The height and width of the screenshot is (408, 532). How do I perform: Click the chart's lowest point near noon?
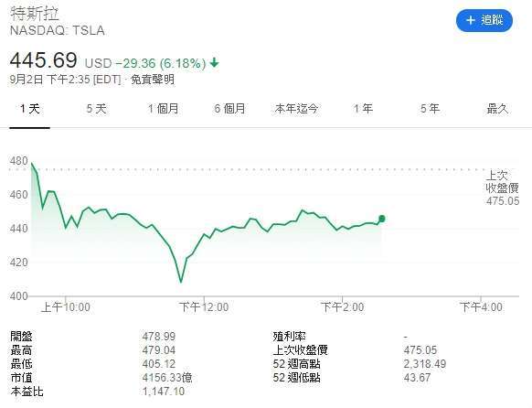pos(181,282)
